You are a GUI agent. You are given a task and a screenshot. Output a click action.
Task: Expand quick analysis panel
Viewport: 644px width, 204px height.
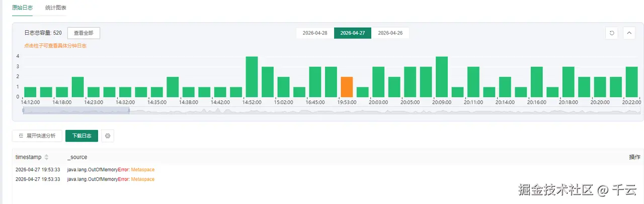pos(37,136)
